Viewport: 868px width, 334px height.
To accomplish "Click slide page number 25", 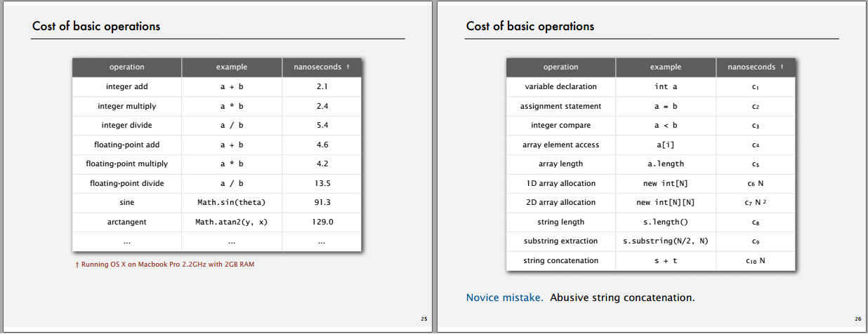I will point(424,319).
